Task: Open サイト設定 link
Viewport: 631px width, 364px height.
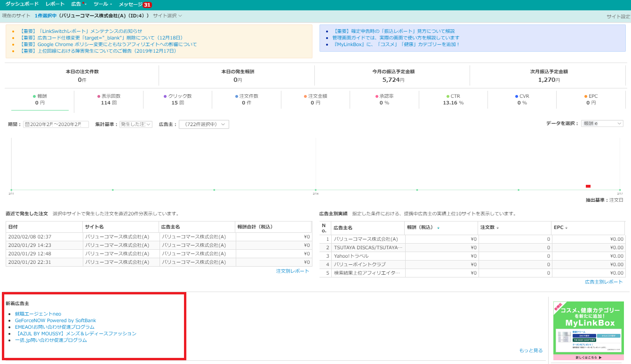Action: point(618,16)
